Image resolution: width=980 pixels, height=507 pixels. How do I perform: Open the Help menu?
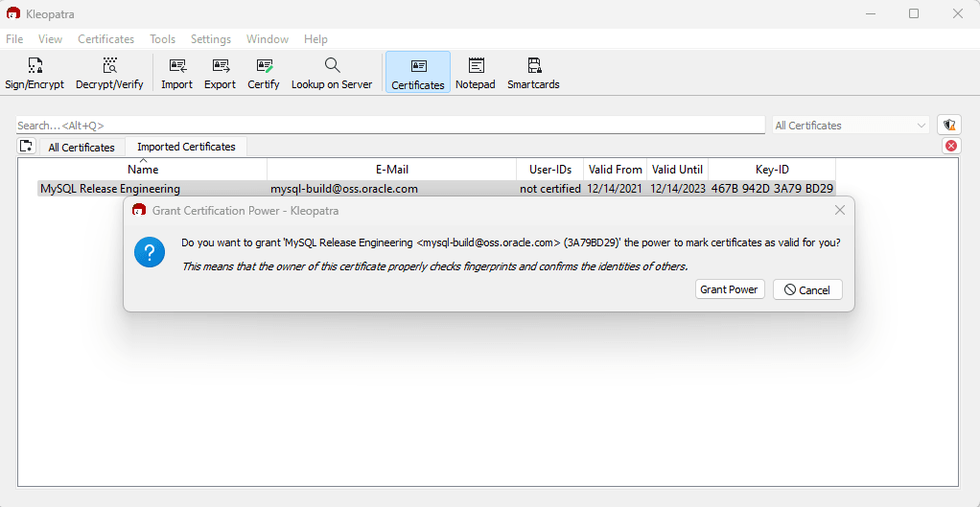click(x=315, y=38)
